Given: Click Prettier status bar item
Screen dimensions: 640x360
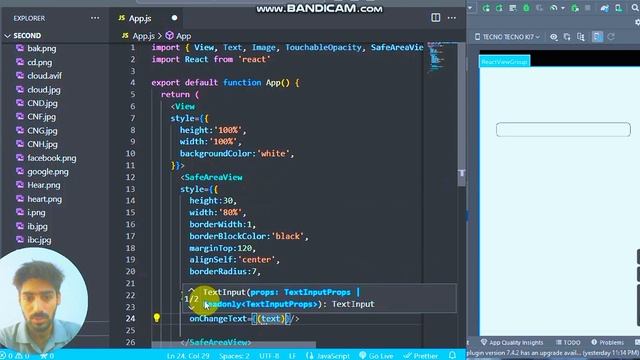Looking at the screenshot, I should click(x=421, y=356).
